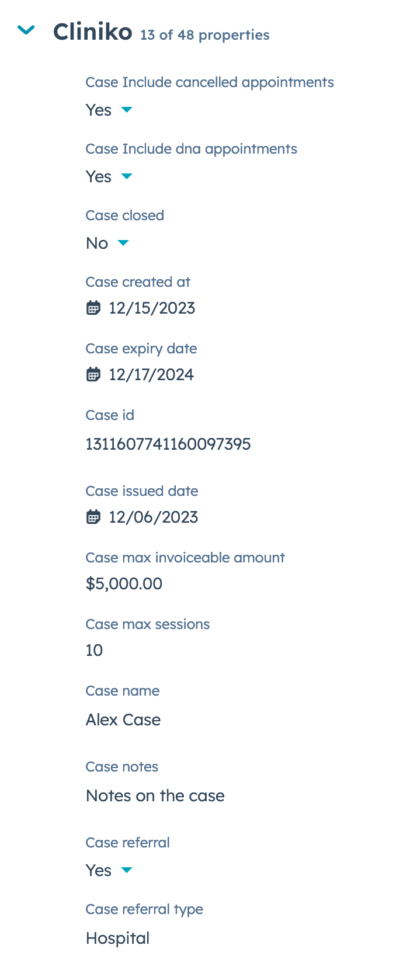Click the Case name field Alex Case
417x980 pixels.
click(123, 720)
